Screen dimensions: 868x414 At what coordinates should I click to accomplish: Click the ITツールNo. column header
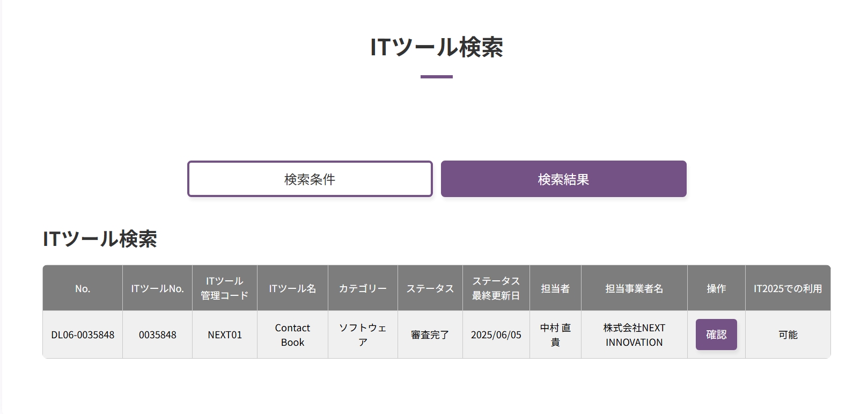(158, 288)
